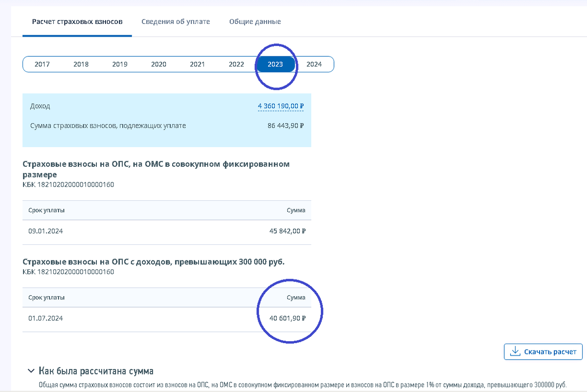This screenshot has width=587, height=392.
Task: Select year 2018
Action: (81, 64)
